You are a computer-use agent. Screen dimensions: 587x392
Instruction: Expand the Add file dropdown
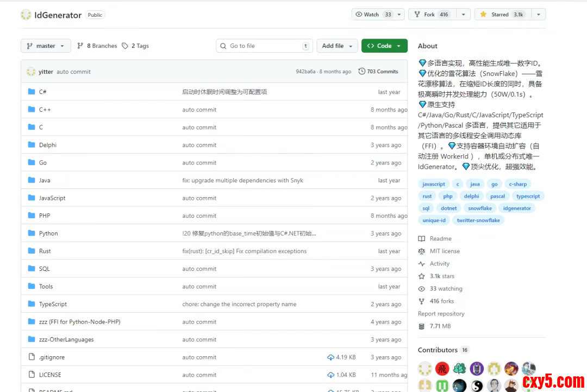337,46
